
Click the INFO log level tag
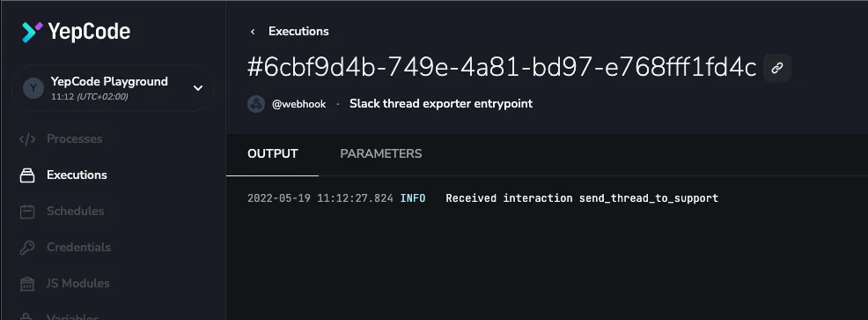tap(412, 198)
